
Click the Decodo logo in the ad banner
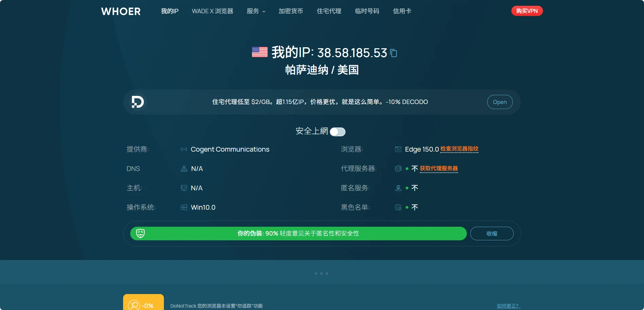(138, 102)
